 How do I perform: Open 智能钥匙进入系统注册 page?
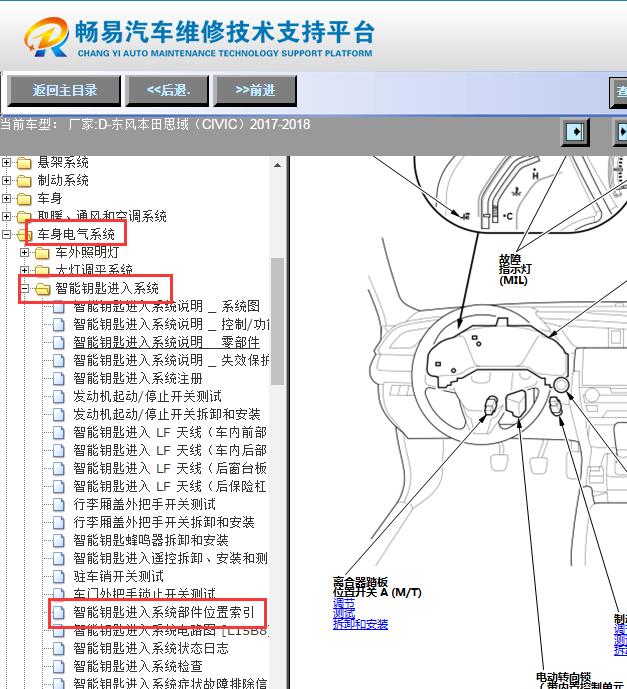point(138,378)
